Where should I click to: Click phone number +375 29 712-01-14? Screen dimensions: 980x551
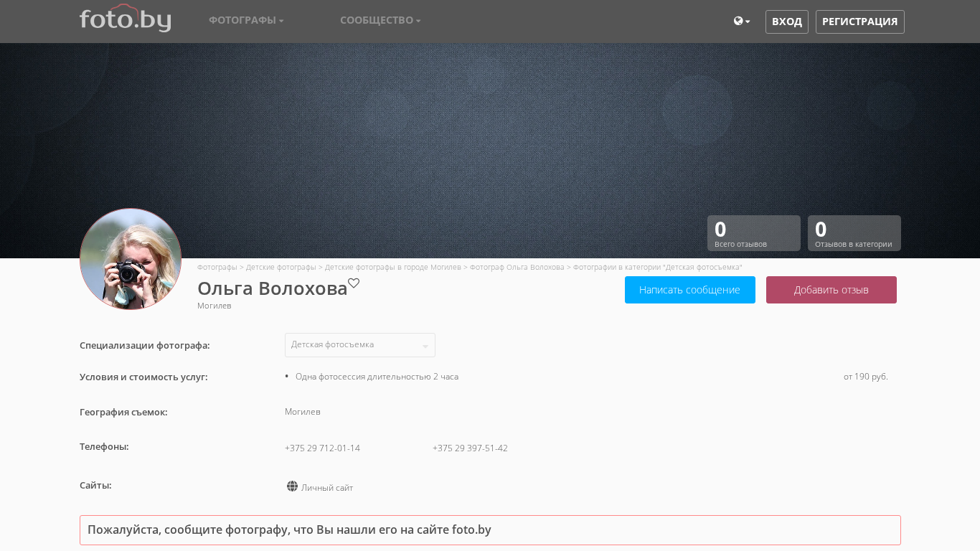(322, 448)
